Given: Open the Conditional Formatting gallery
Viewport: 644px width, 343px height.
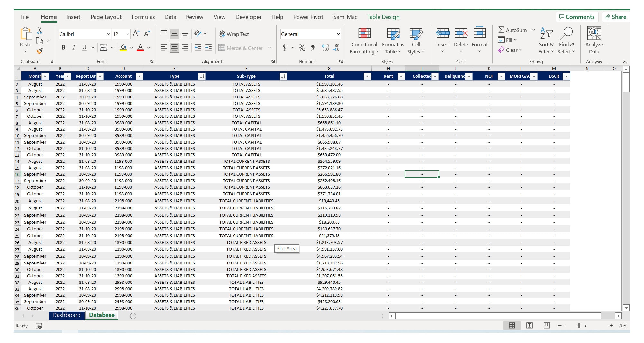Looking at the screenshot, I should click(363, 40).
